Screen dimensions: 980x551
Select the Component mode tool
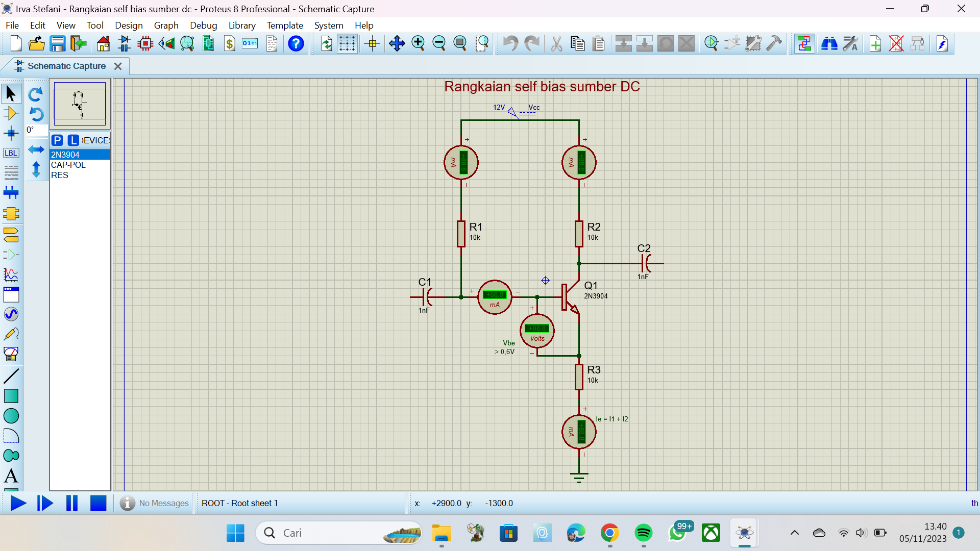click(x=11, y=113)
